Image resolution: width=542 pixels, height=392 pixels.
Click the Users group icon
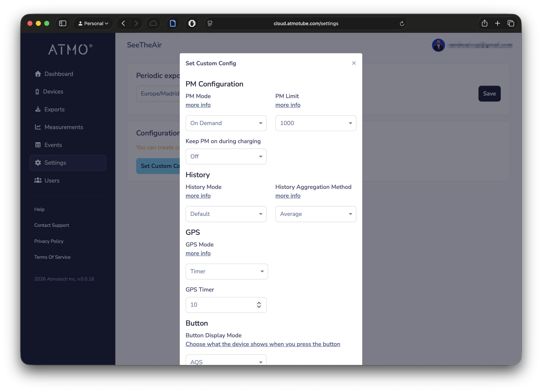[x=38, y=181]
